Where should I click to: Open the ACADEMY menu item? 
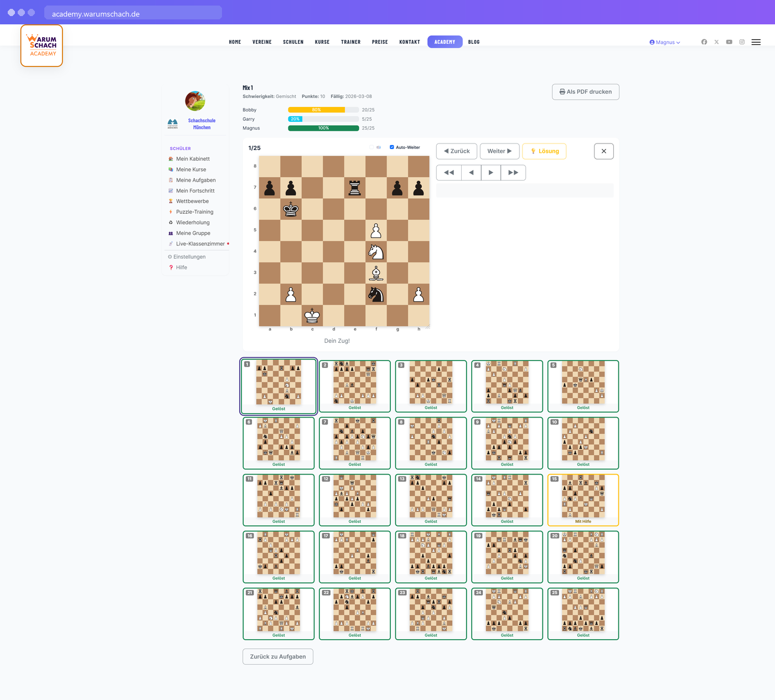tap(445, 42)
